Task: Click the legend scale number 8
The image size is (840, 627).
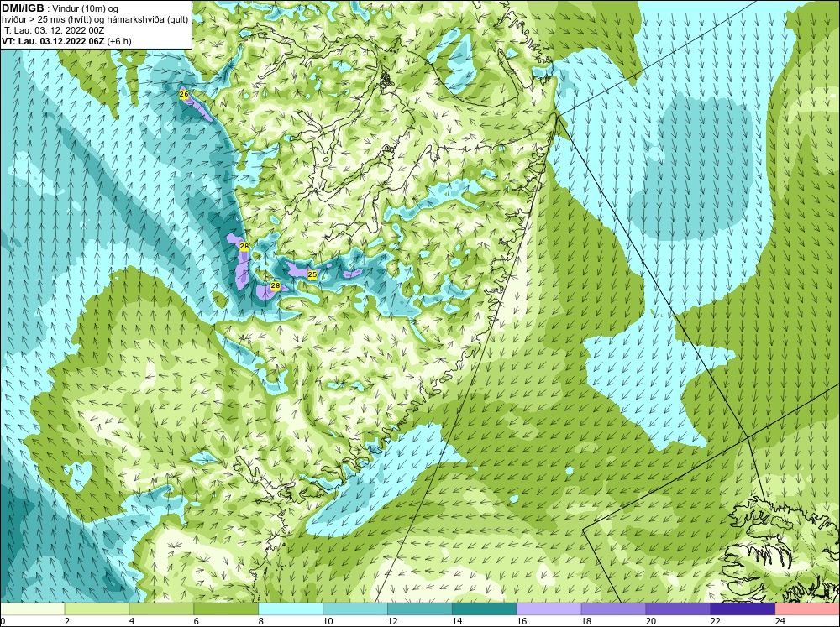Action: click(260, 621)
